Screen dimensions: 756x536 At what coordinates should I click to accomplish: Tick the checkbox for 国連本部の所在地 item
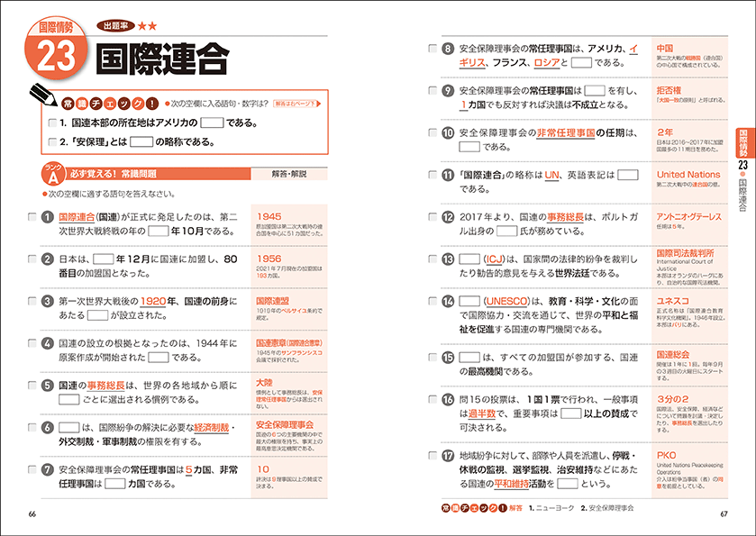pos(52,123)
